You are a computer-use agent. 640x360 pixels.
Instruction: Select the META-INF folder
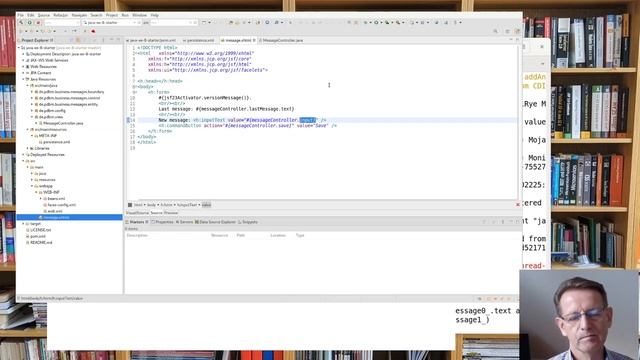point(47,136)
